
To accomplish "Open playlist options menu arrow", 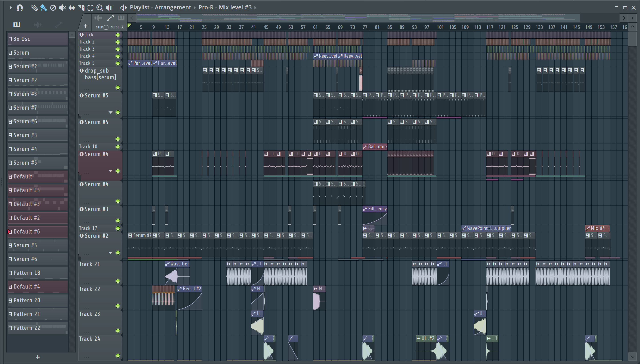I will coord(10,8).
